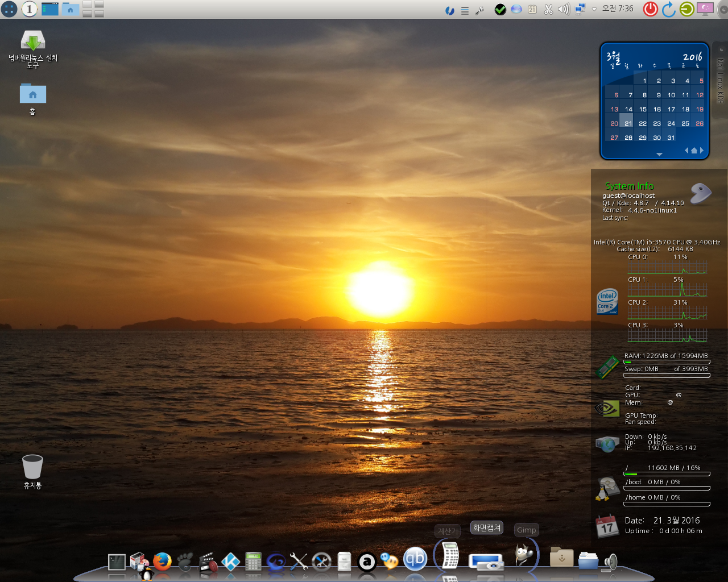
Task: Click the green logout button
Action: click(x=687, y=9)
